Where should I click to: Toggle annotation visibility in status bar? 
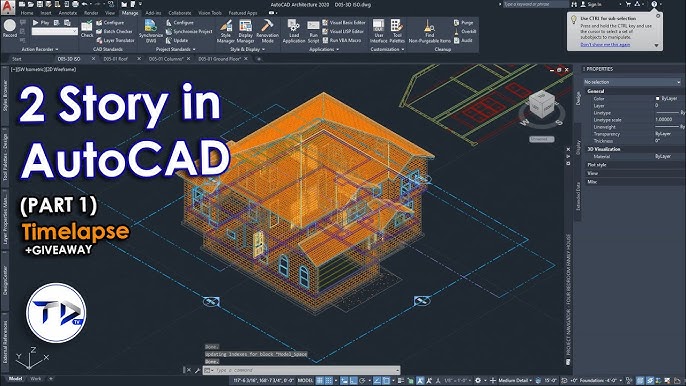[420, 381]
